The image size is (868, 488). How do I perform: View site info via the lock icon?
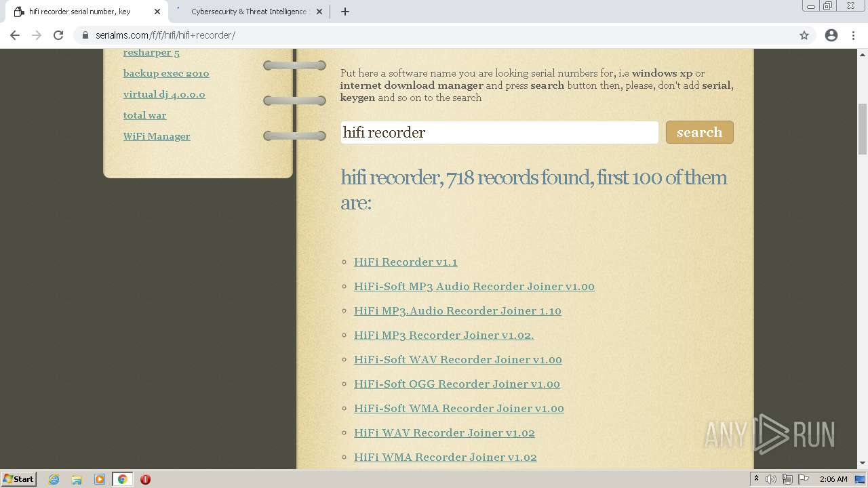pos(85,35)
